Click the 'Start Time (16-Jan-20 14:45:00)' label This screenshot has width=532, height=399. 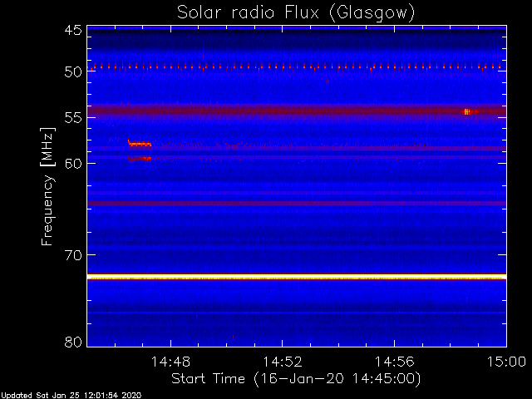[x=296, y=379]
